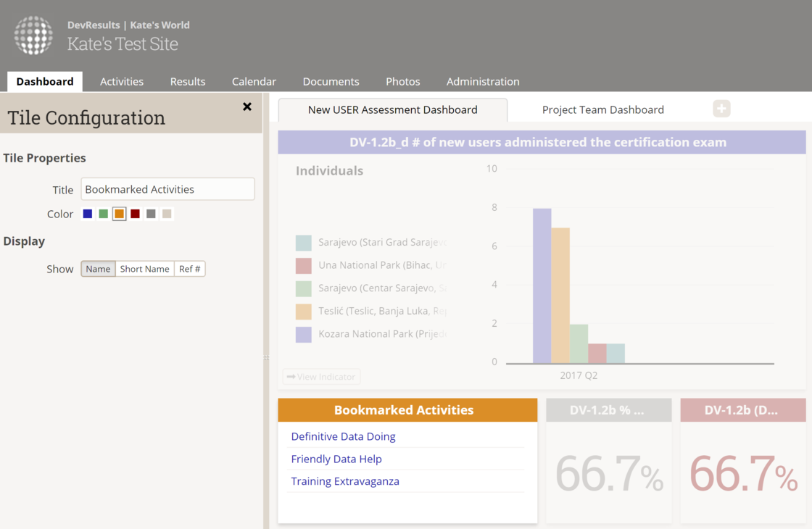Pick the blue tile color swatch
The image size is (812, 529).
click(x=88, y=214)
